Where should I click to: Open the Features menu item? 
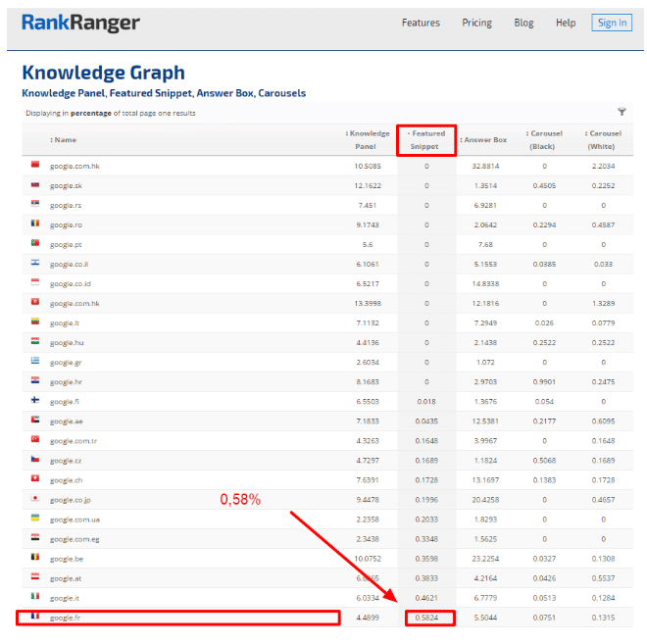point(421,23)
